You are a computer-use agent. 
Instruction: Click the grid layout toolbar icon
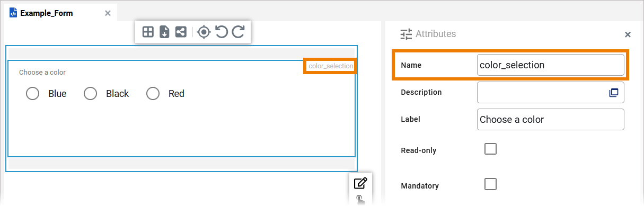click(x=148, y=32)
